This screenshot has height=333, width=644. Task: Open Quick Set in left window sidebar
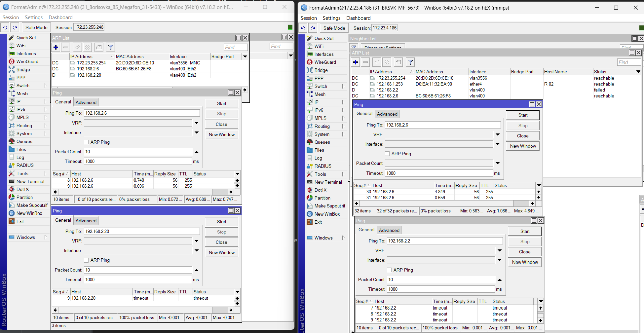point(26,38)
